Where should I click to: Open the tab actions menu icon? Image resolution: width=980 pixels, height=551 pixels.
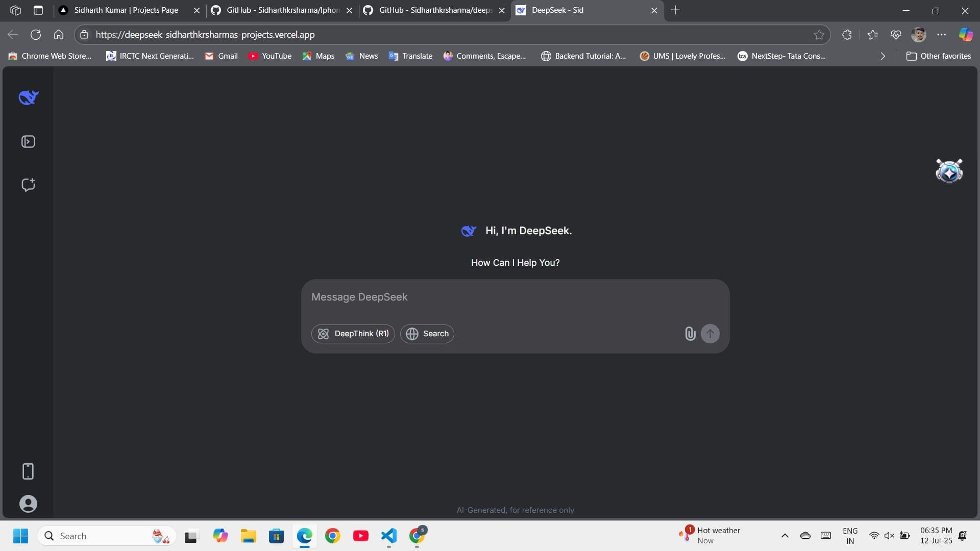pyautogui.click(x=38, y=10)
